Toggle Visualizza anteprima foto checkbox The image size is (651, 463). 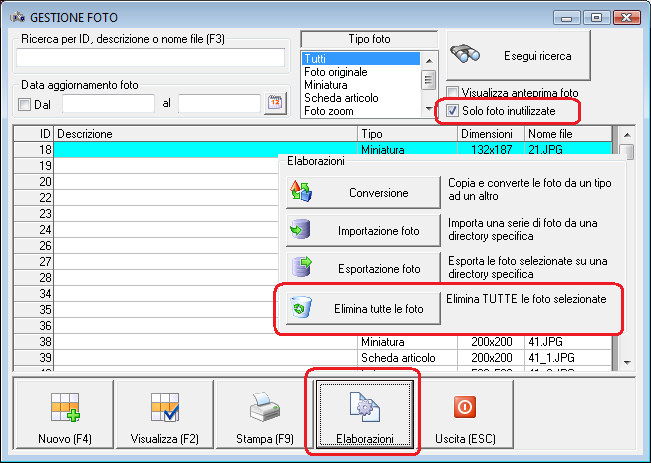click(453, 92)
